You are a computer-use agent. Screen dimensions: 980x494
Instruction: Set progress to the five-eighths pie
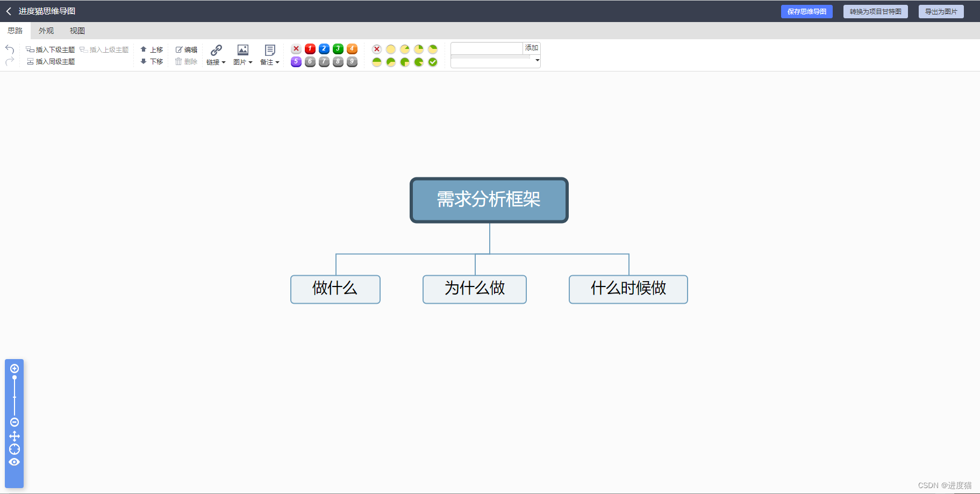click(x=391, y=62)
